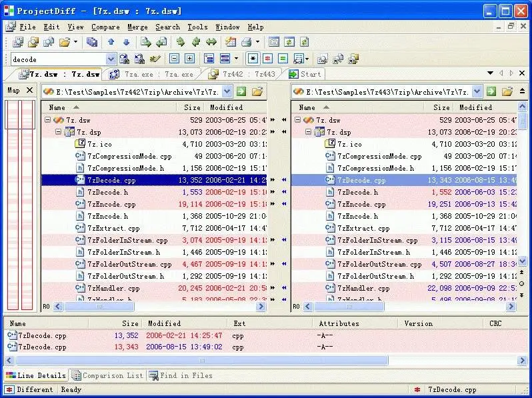Click the left pane green go arrow
The image size is (532, 398).
[241, 91]
